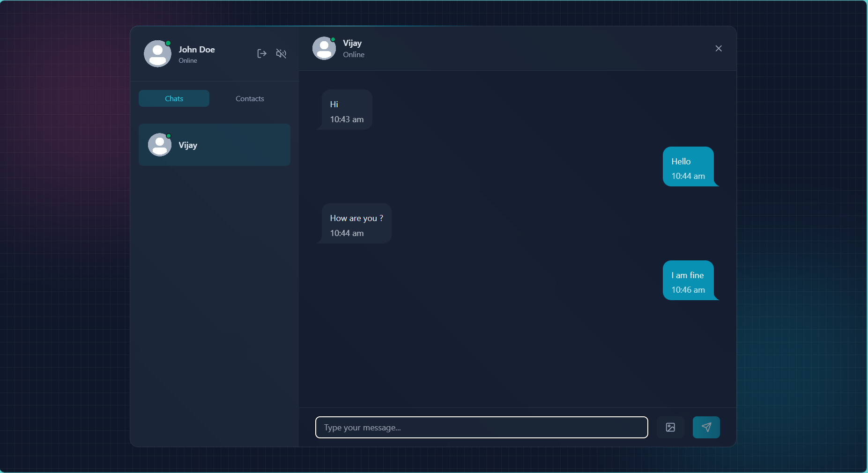The height and width of the screenshot is (473, 868).
Task: Click the logout icon next to John Doe
Action: click(262, 53)
